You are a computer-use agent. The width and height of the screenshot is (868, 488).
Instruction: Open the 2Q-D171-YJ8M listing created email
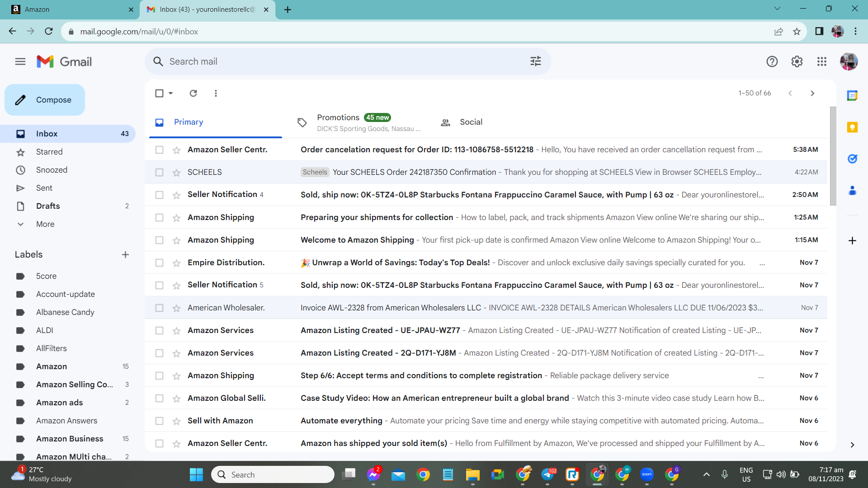point(486,353)
